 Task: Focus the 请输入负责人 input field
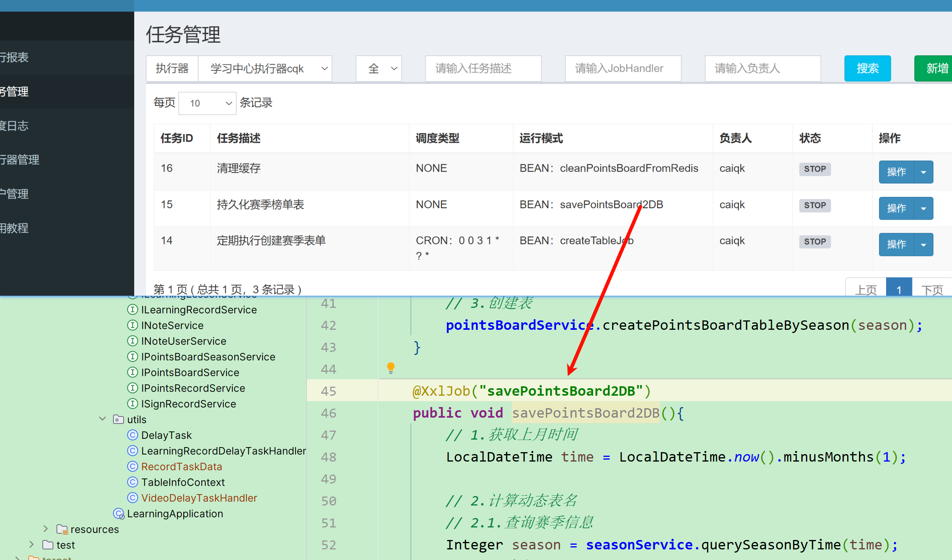[763, 69]
